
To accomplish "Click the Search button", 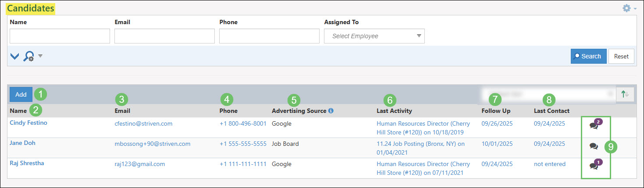I will coord(588,56).
